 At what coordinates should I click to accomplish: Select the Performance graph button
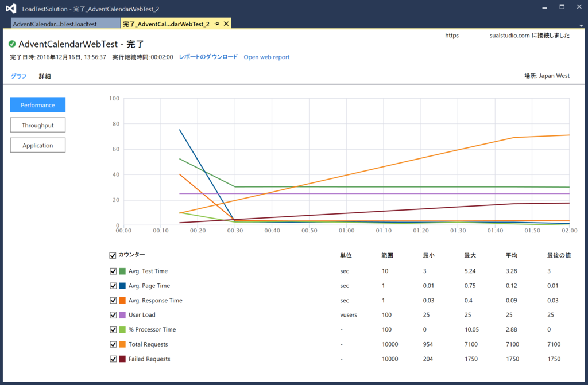[37, 105]
